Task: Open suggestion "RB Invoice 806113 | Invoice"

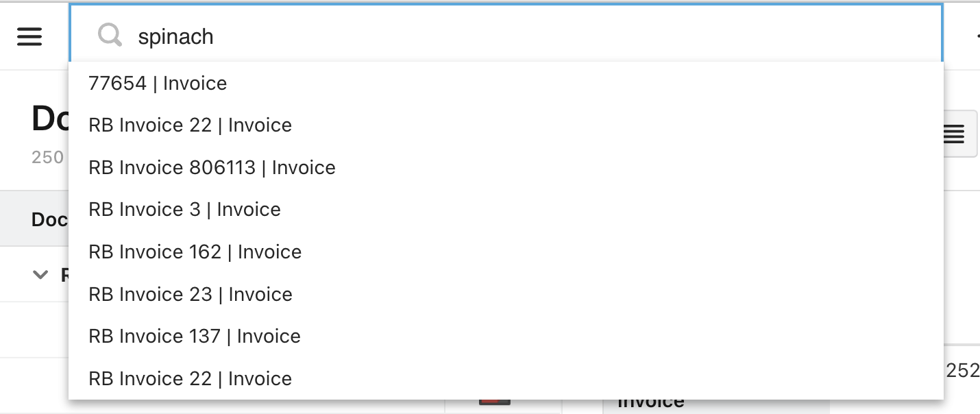Action: point(212,168)
